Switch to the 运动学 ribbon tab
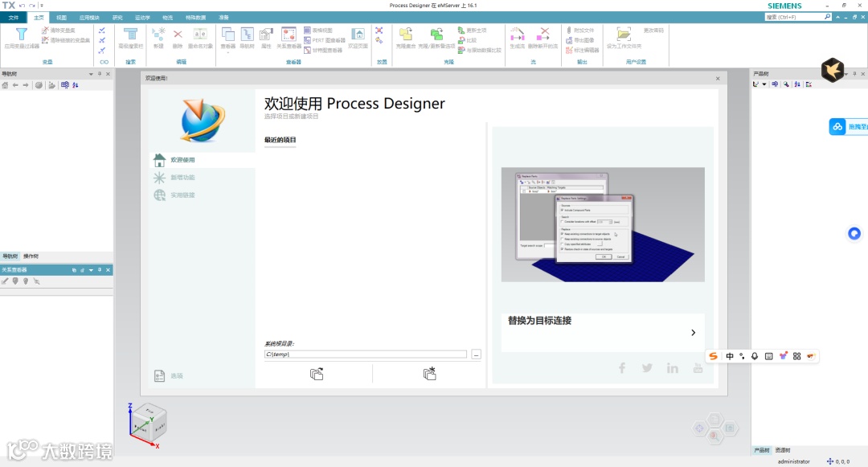868x467 pixels. pos(142,18)
